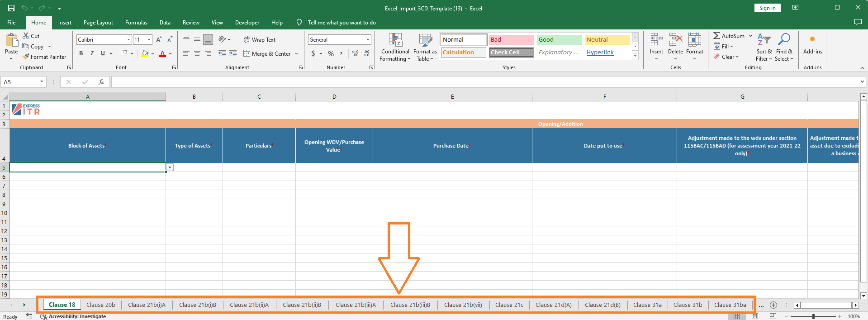
Task: Apply the Borders icon to the cell
Action: coord(123,53)
